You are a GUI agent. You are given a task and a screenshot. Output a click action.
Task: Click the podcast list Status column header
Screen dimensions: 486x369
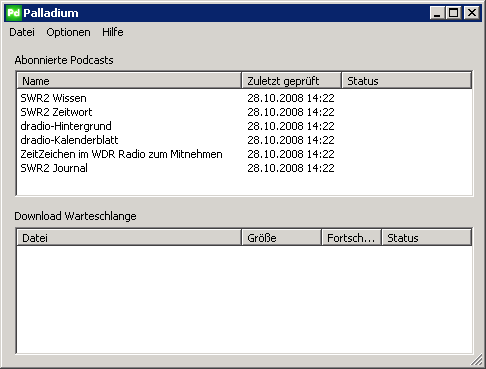407,81
